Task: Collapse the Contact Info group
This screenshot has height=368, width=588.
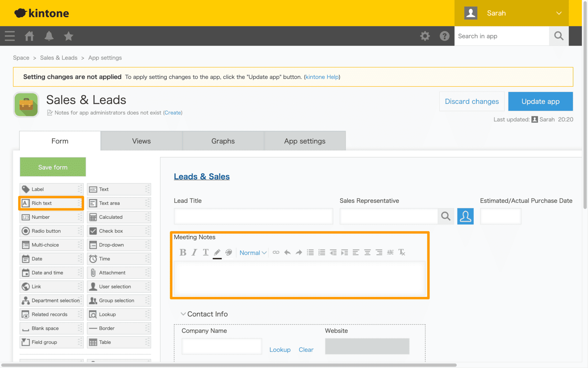Action: point(183,314)
